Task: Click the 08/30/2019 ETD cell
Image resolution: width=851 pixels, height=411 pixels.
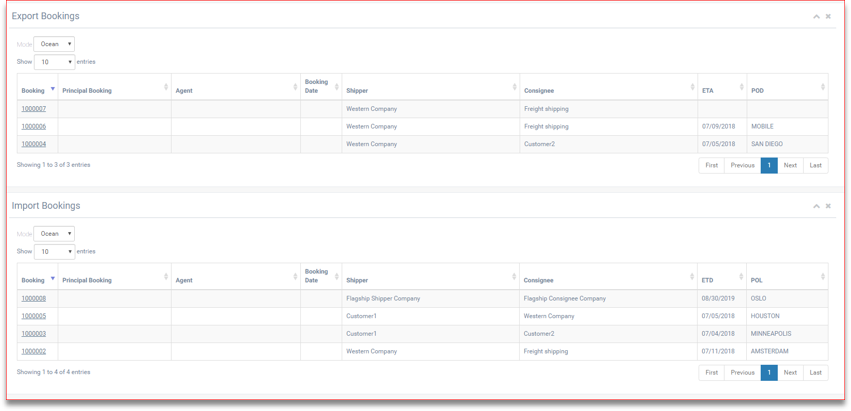Action: (722, 299)
